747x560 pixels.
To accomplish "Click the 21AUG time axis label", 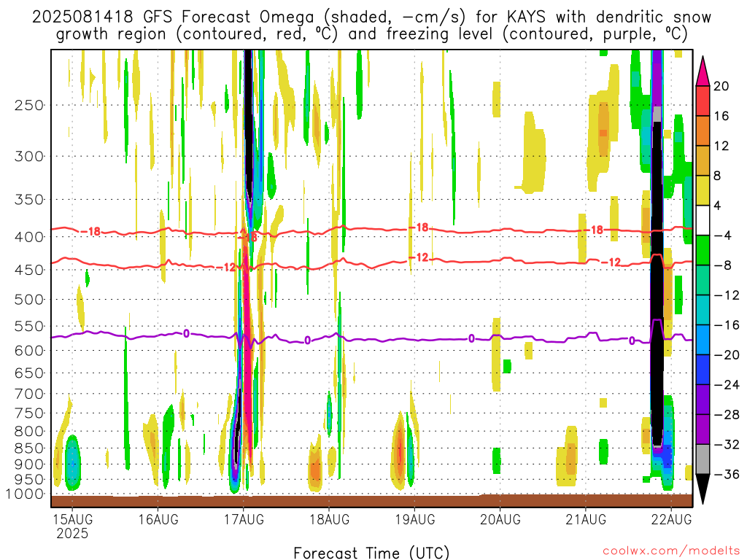I will coord(586,519).
